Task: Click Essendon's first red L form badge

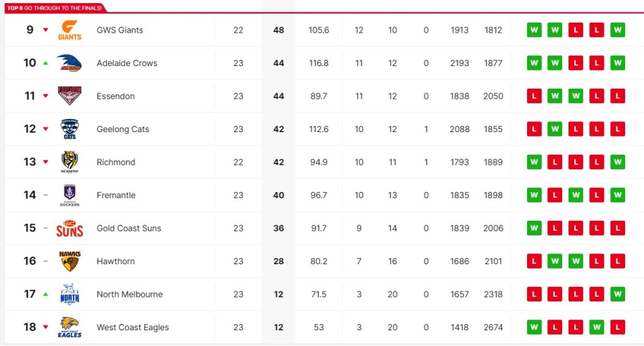Action: 534,96
